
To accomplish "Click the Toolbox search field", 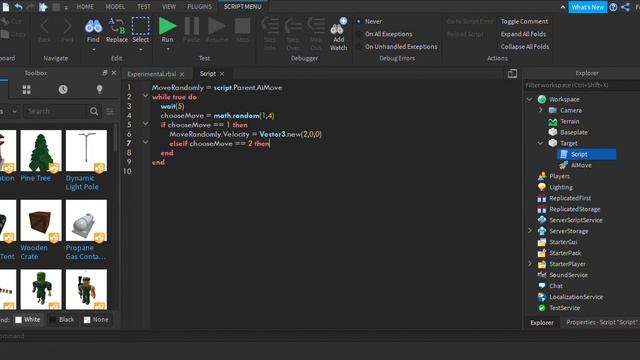I will [x=56, y=111].
